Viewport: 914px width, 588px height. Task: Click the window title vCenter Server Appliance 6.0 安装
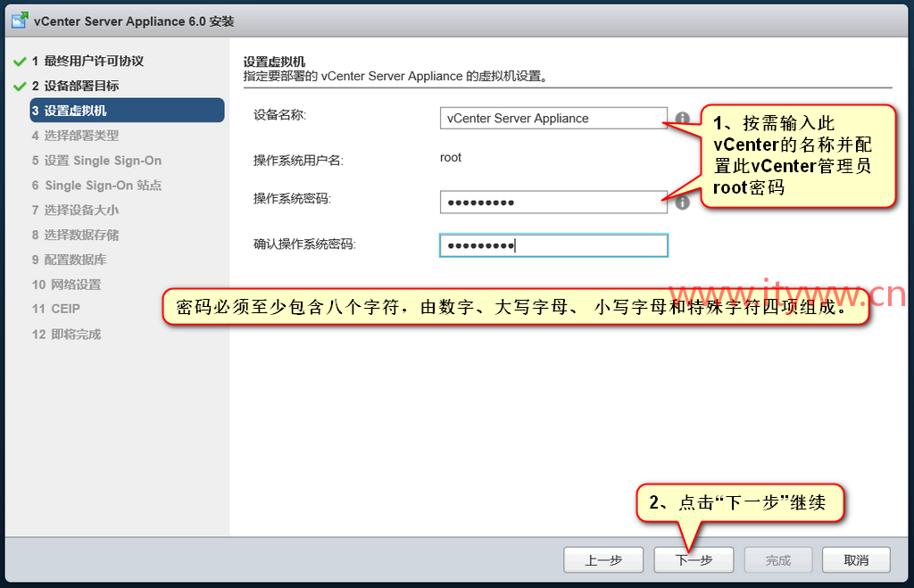coord(134,21)
